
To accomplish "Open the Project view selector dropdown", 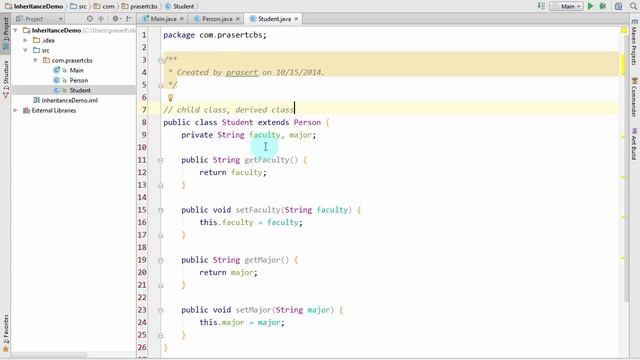I will pos(40,19).
